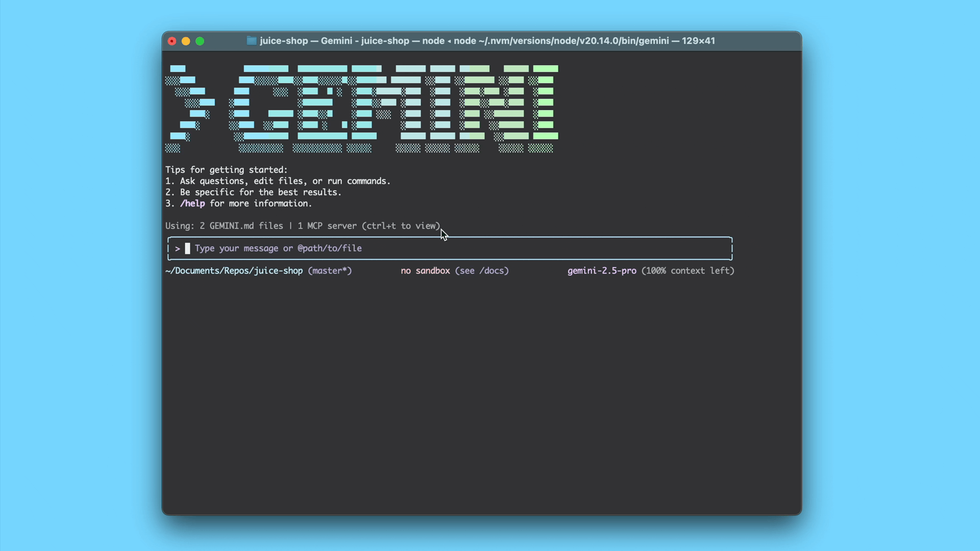This screenshot has width=980, height=551.
Task: Click the blinking cursor block in the prompt
Action: [x=188, y=248]
